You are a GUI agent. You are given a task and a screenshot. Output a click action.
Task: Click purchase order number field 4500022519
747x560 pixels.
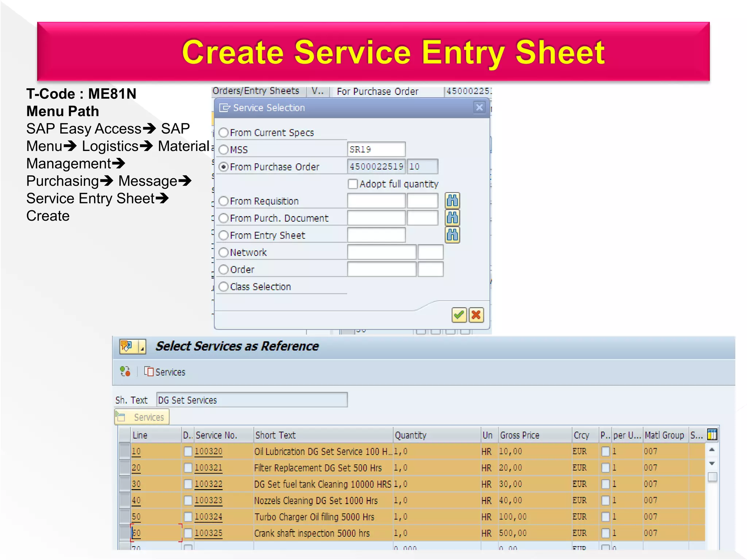point(376,166)
